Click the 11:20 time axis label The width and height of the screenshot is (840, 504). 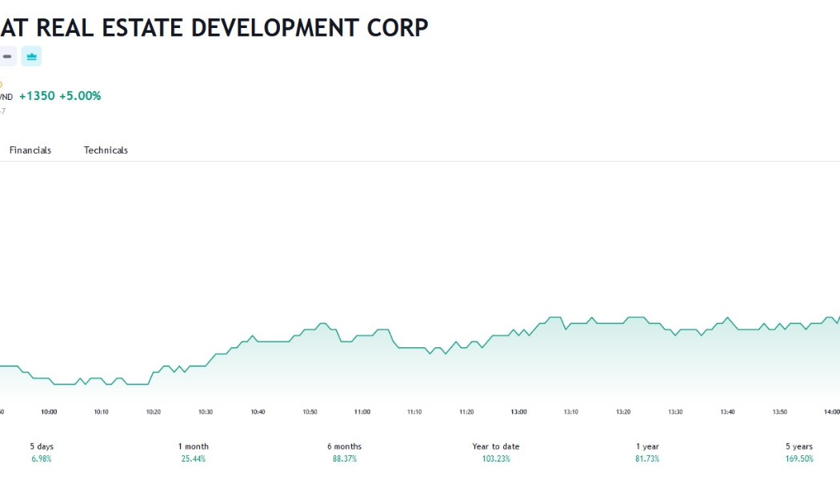(x=466, y=412)
